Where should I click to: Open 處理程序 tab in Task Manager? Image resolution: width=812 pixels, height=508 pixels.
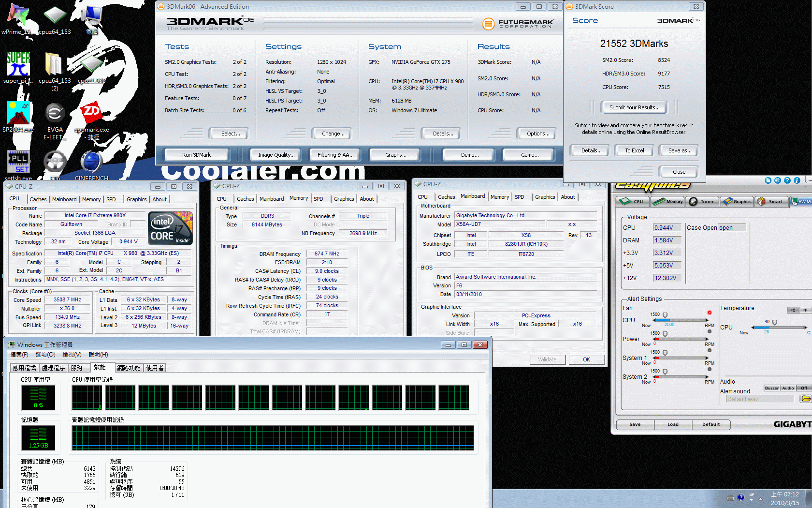(x=53, y=368)
